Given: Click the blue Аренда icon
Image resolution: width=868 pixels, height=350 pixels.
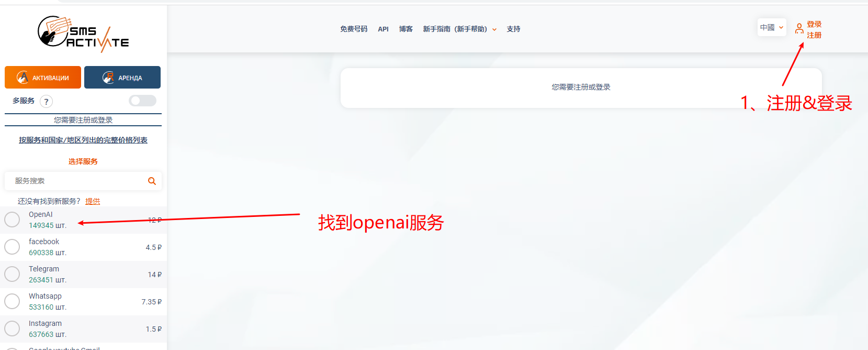Looking at the screenshot, I should tap(108, 78).
